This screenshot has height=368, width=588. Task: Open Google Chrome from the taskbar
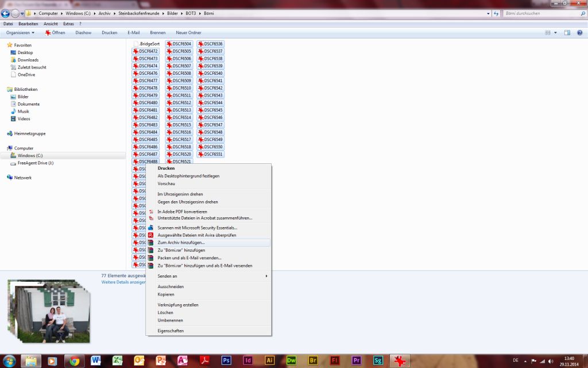[x=74, y=361]
